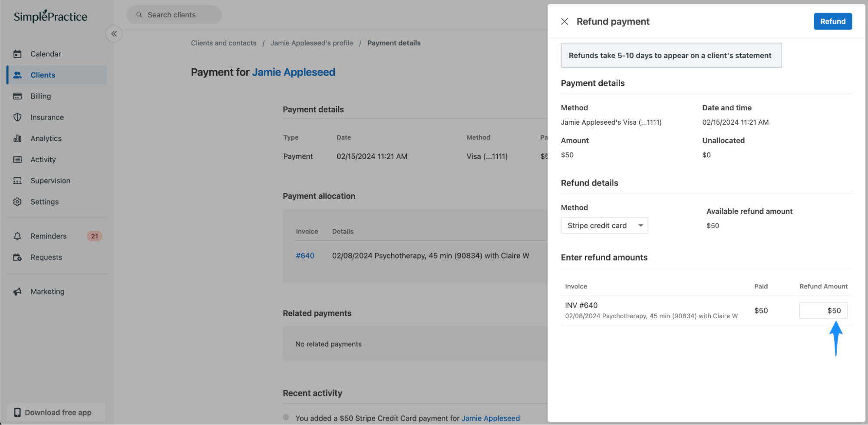Image resolution: width=868 pixels, height=425 pixels.
Task: Click the No related payments text
Action: [x=328, y=344]
